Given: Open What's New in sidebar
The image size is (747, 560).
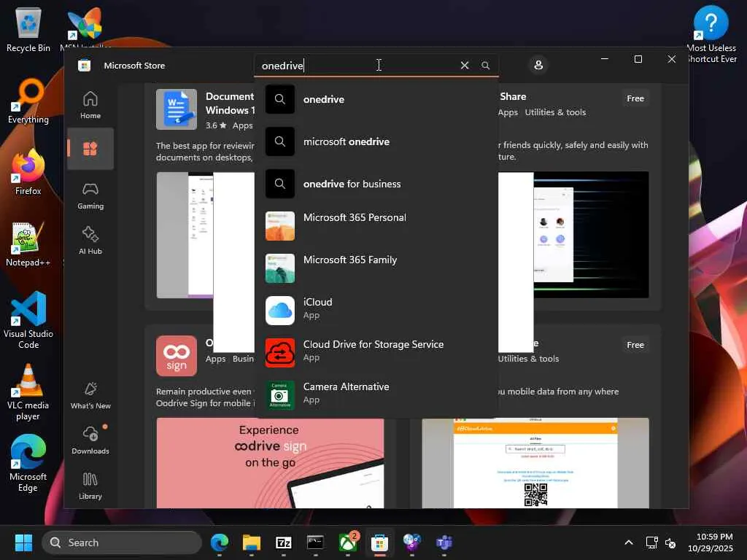Looking at the screenshot, I should [x=90, y=395].
